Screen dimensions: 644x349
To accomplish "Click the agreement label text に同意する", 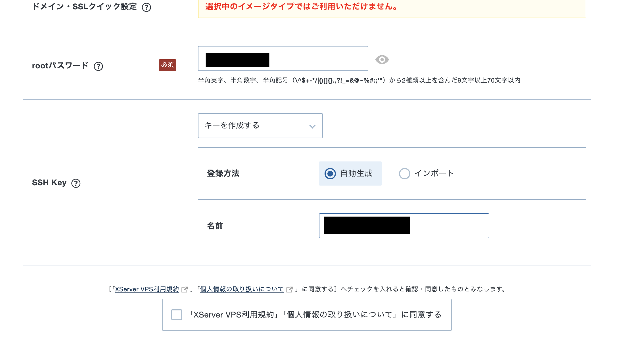I will point(315,314).
